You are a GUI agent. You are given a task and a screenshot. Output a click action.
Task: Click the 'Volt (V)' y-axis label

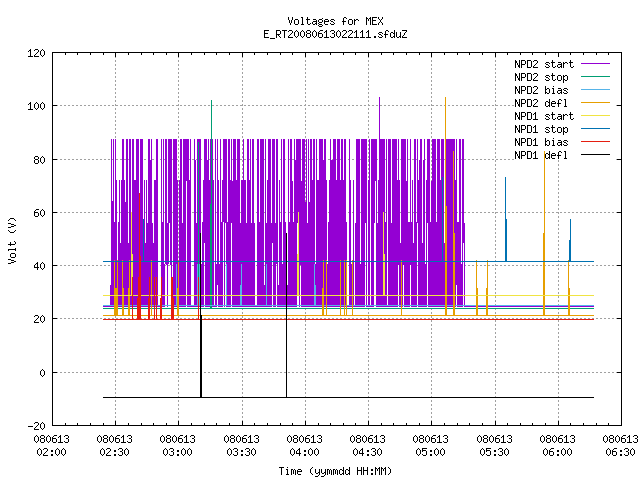click(x=13, y=240)
